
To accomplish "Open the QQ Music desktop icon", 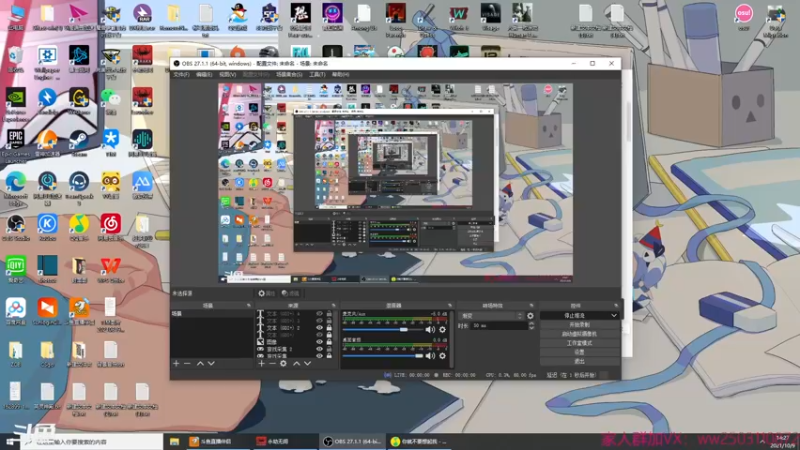I will tap(79, 228).
